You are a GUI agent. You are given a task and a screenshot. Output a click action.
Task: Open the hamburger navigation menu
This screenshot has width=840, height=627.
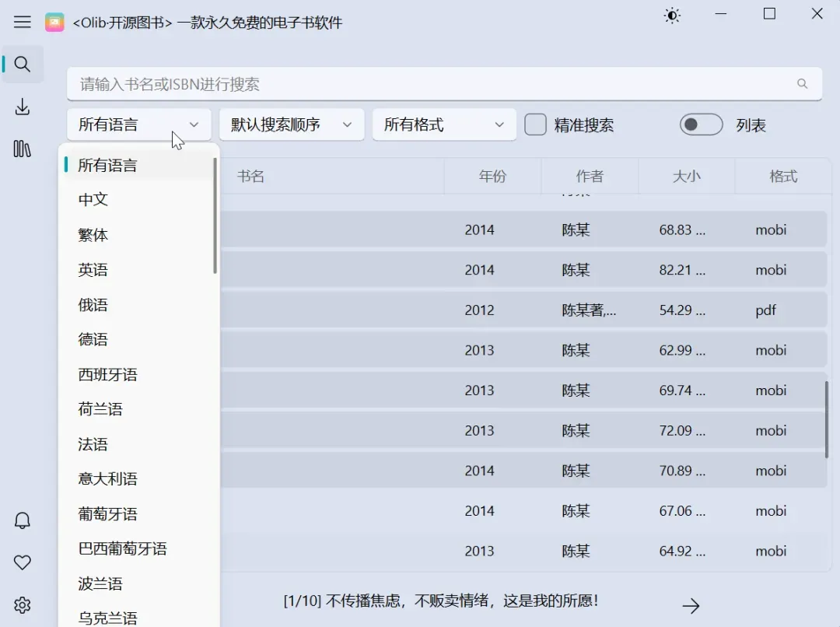pyautogui.click(x=23, y=22)
